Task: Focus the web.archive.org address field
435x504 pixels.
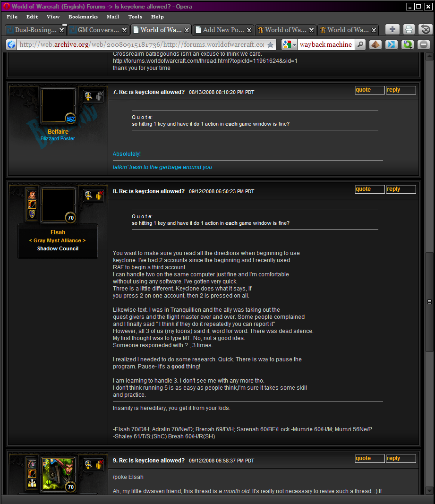Action: (142, 45)
